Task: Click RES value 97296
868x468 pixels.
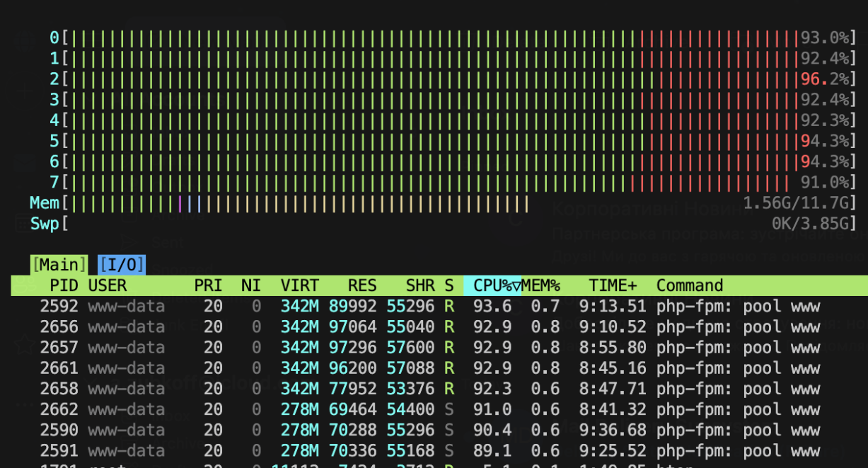Action: (352, 348)
